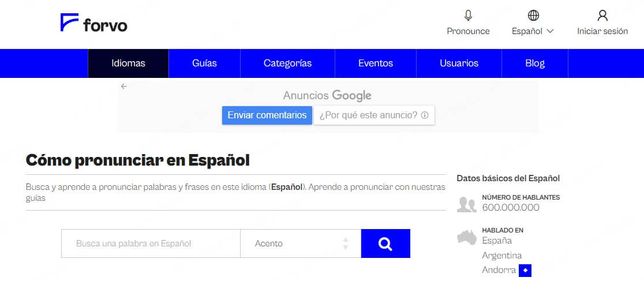Click the 600.000.000 speakers value
The width and height of the screenshot is (644, 281).
(511, 208)
